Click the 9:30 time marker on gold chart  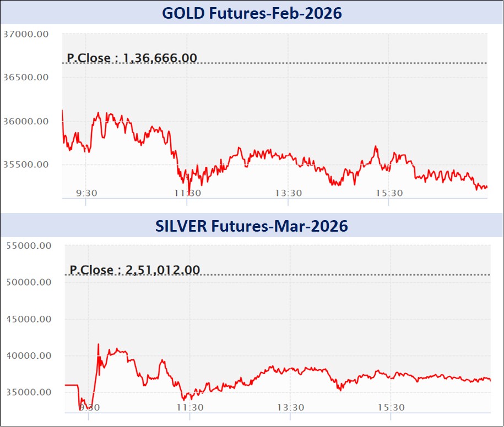pos(86,193)
